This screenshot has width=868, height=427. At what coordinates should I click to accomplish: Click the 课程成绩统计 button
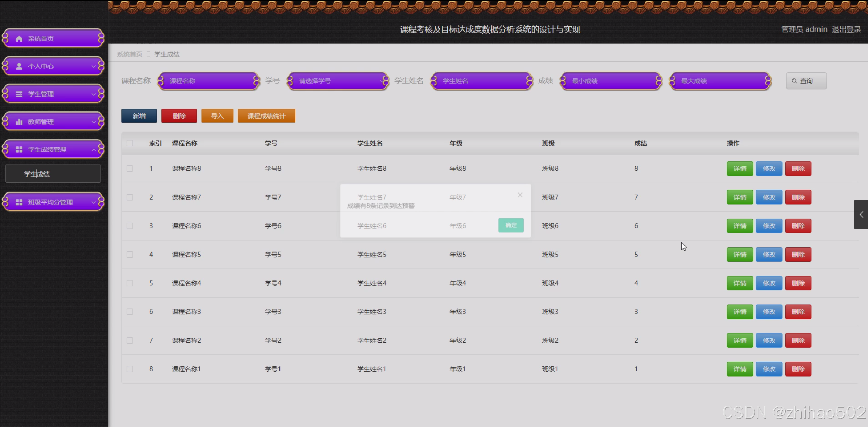(x=266, y=116)
